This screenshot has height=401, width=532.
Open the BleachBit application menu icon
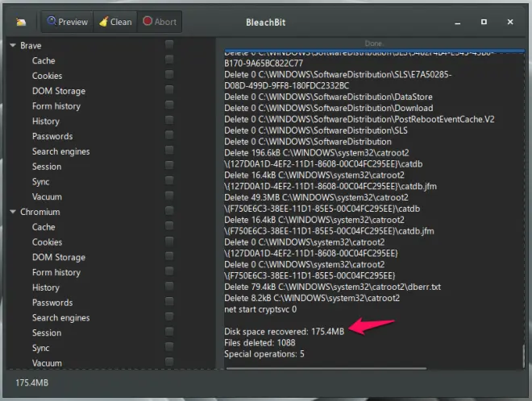(21, 23)
